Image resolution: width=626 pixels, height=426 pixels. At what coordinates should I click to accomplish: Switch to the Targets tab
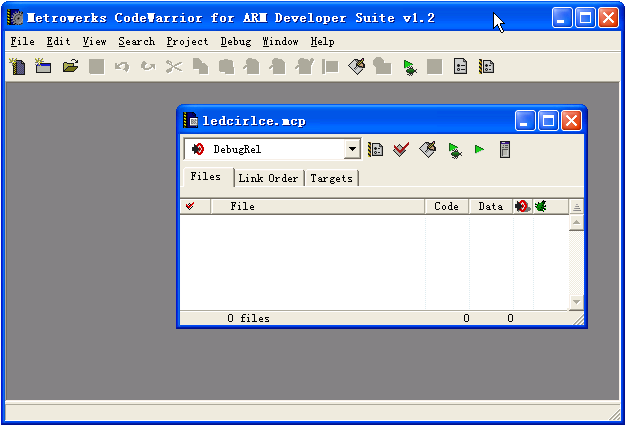pyautogui.click(x=331, y=178)
